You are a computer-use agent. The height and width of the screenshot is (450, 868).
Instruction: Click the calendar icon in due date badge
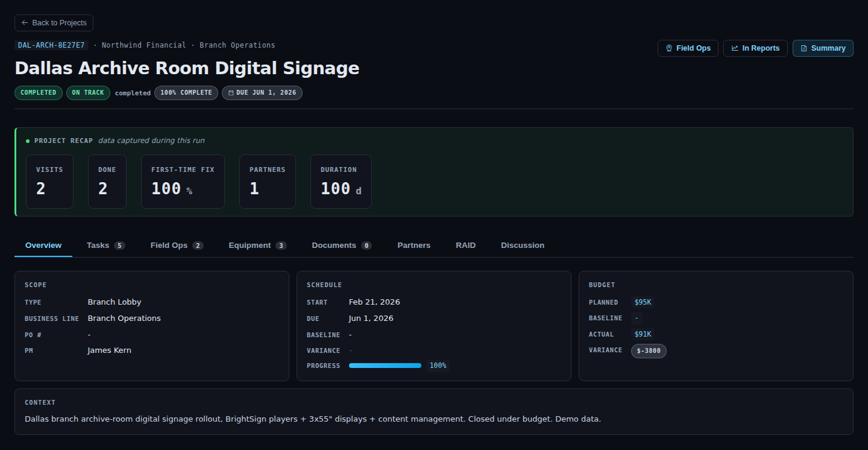231,93
